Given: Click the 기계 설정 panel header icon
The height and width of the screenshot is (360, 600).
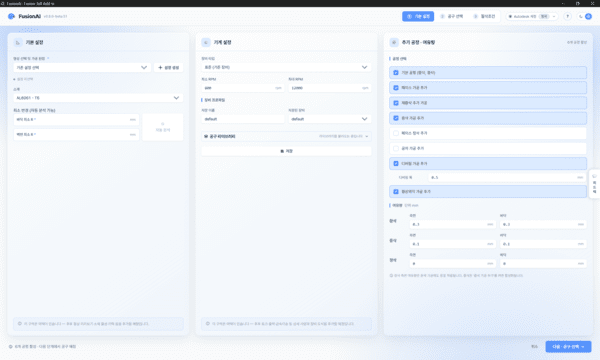Looking at the screenshot, I should (206, 42).
